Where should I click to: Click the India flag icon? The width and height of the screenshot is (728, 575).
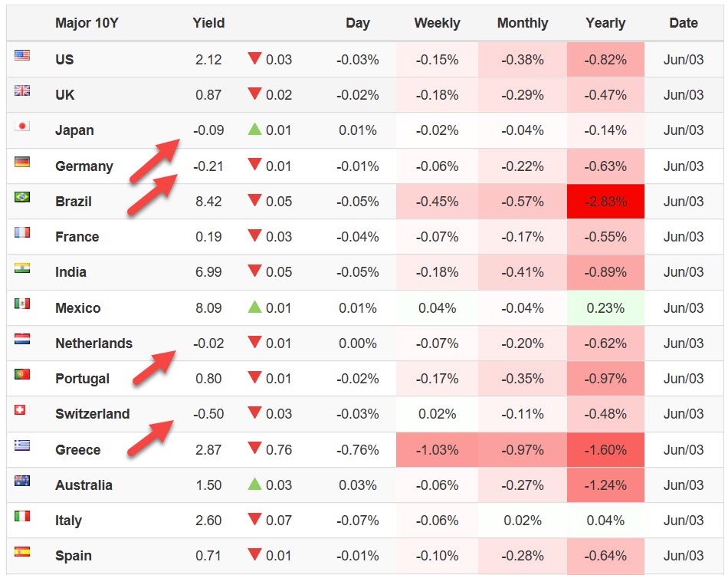[22, 268]
